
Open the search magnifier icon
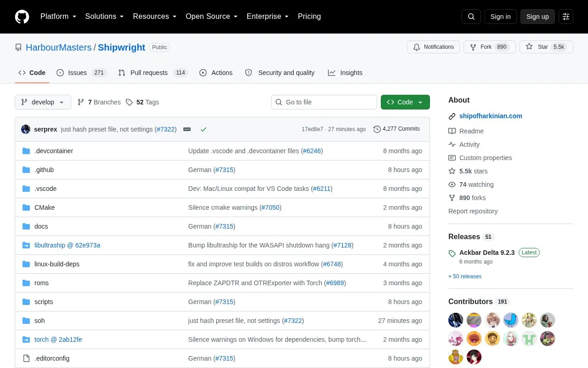coord(471,17)
